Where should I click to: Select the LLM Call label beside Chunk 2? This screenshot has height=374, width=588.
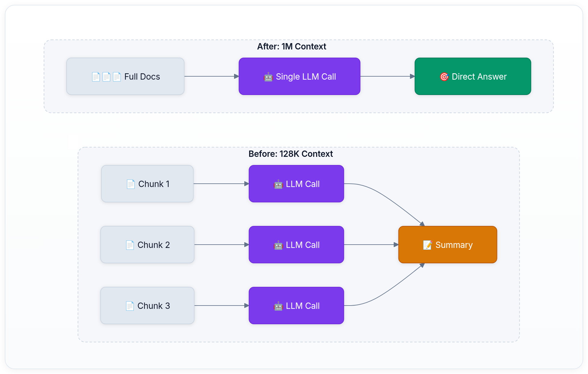click(302, 245)
